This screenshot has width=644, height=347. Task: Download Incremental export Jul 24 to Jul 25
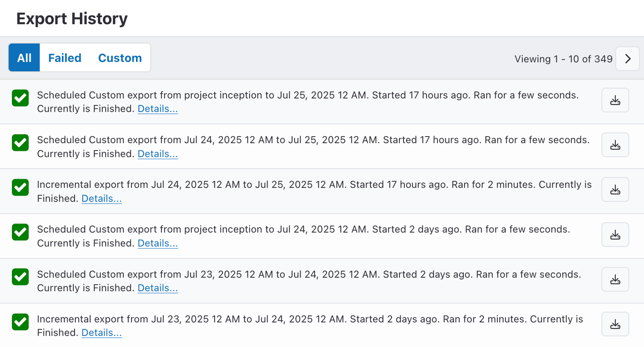tap(615, 190)
